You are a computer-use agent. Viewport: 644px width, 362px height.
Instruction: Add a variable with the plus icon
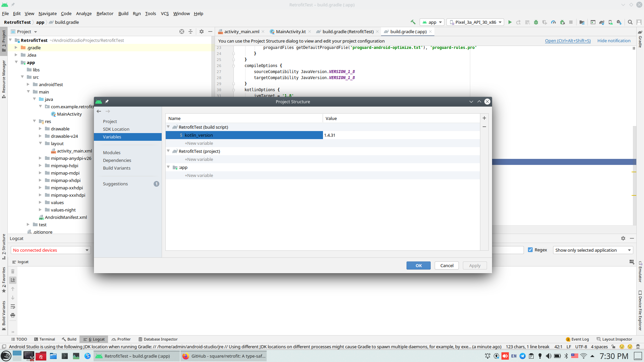[x=484, y=118]
